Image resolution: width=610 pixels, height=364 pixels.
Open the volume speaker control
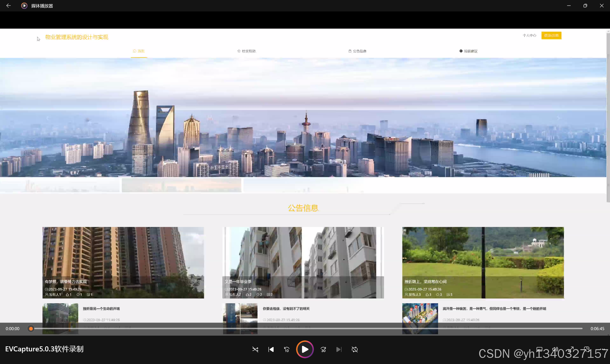[555, 349]
